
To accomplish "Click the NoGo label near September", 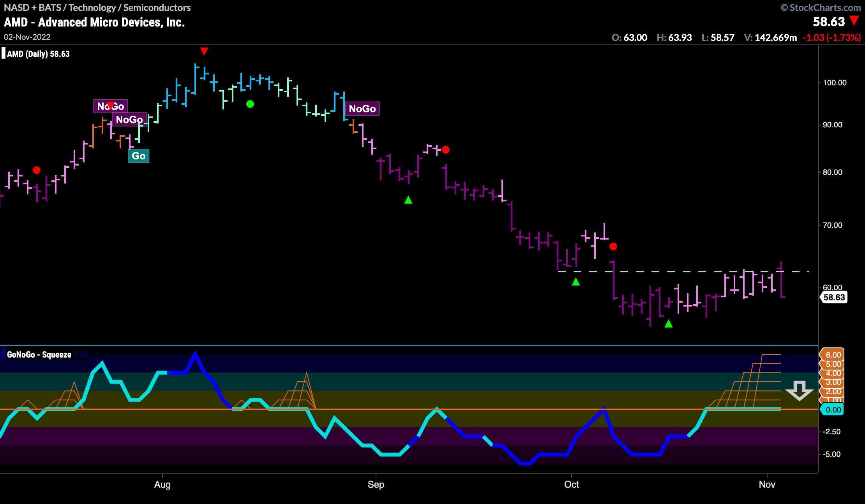I will click(362, 109).
